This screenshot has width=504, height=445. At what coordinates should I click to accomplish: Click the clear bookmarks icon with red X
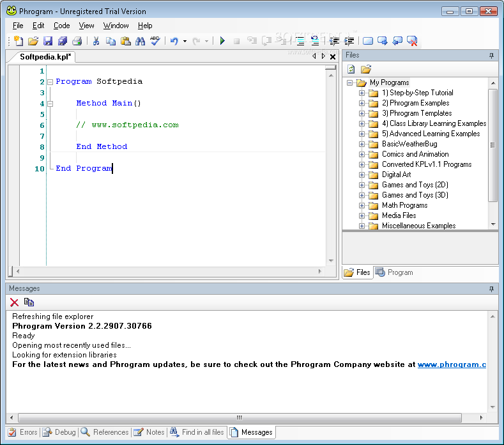tap(412, 41)
